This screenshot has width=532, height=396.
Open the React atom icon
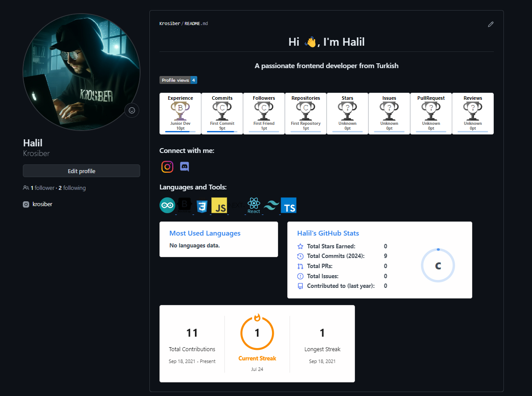(x=253, y=205)
